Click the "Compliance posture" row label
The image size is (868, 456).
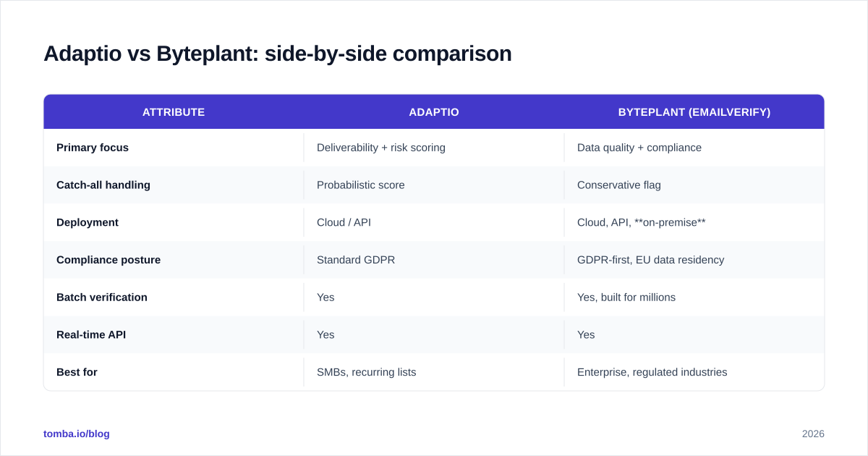(x=109, y=260)
